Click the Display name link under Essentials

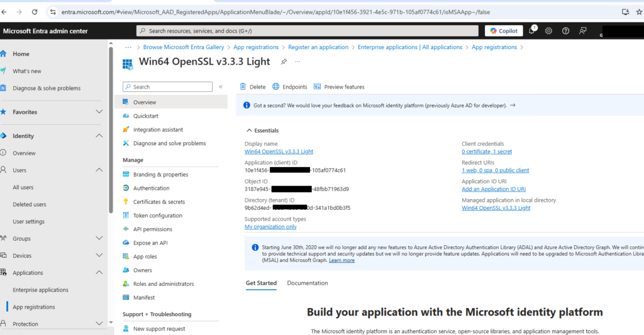[279, 151]
